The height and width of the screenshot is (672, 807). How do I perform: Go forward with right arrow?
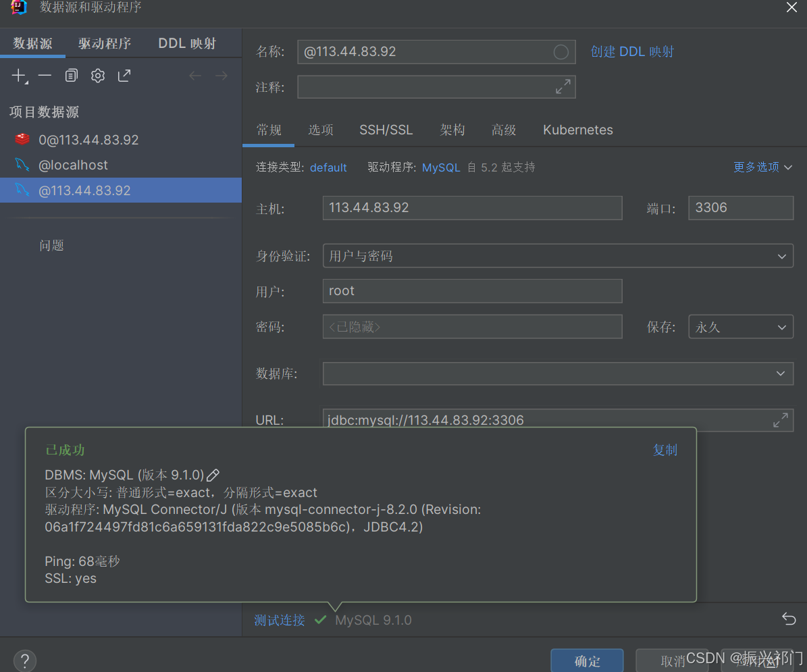[x=222, y=76]
